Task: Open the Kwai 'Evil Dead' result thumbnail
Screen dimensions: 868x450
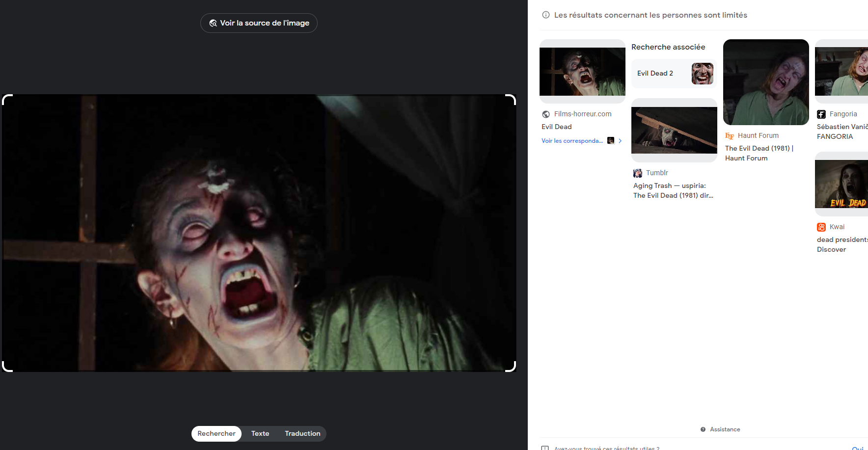Action: click(x=841, y=184)
